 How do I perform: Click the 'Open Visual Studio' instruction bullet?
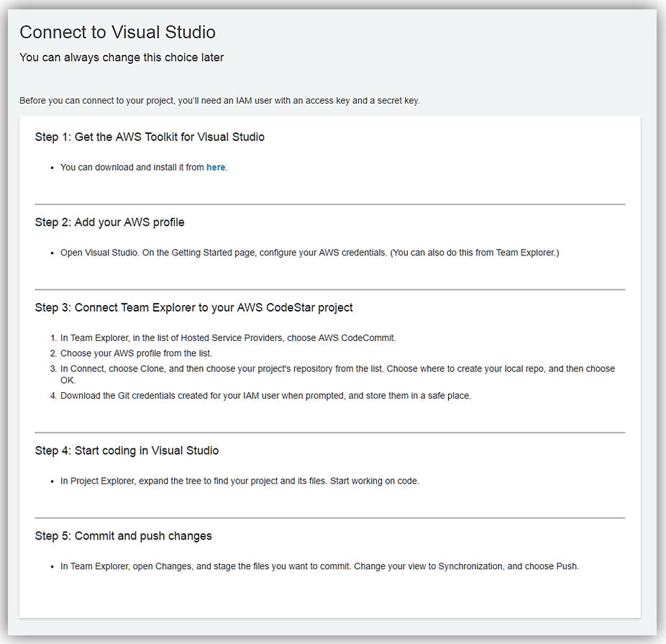pos(309,253)
